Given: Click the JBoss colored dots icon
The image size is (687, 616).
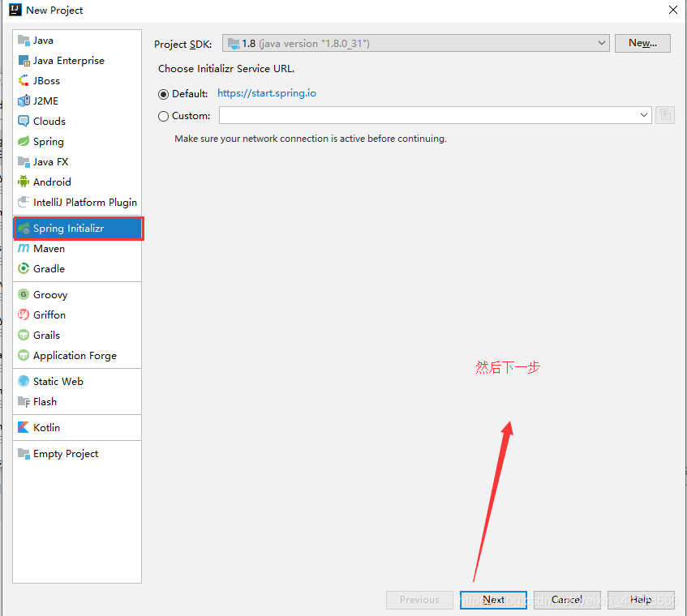Looking at the screenshot, I should coord(24,80).
